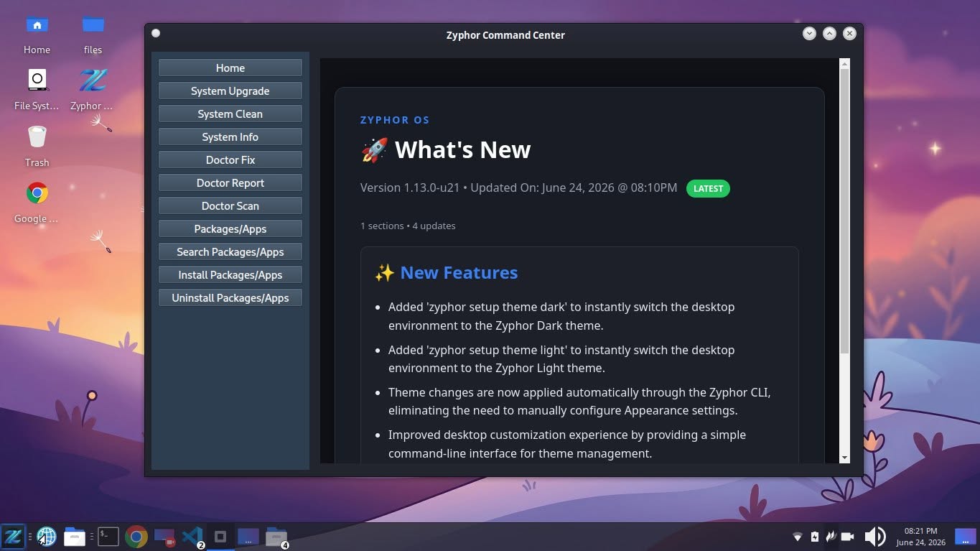Click the "New Features" section heading
This screenshot has height=551, width=980.
click(446, 272)
